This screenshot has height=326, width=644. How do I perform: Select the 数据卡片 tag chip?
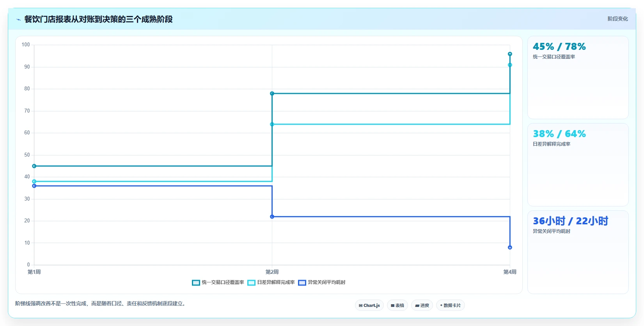click(x=451, y=305)
